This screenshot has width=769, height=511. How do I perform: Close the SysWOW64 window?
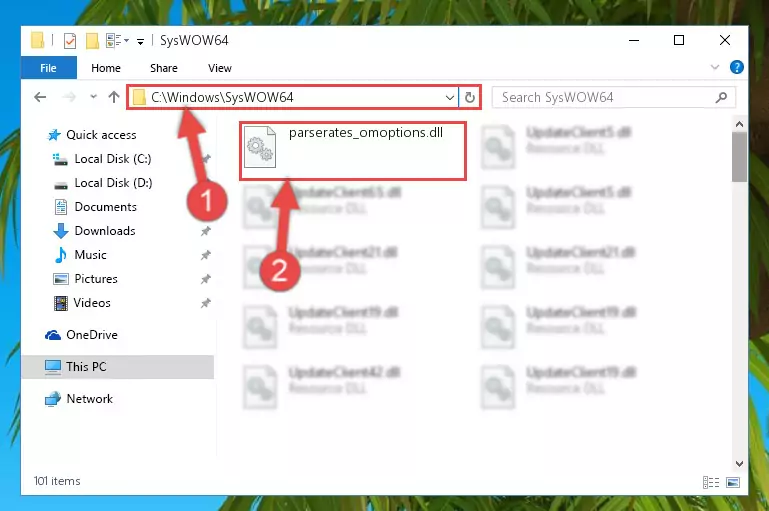click(725, 40)
